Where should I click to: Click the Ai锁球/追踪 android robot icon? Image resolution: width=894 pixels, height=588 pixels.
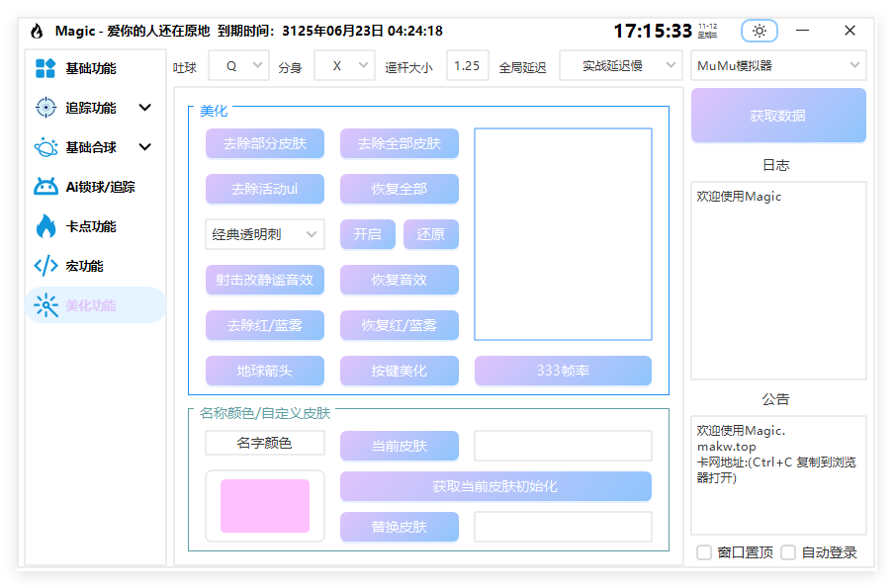click(x=45, y=187)
